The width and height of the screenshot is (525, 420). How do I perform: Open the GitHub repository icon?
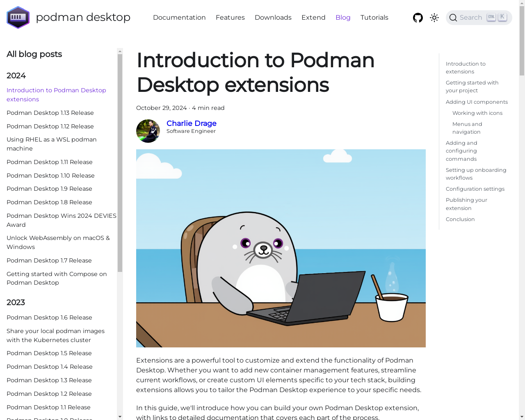[x=418, y=18]
